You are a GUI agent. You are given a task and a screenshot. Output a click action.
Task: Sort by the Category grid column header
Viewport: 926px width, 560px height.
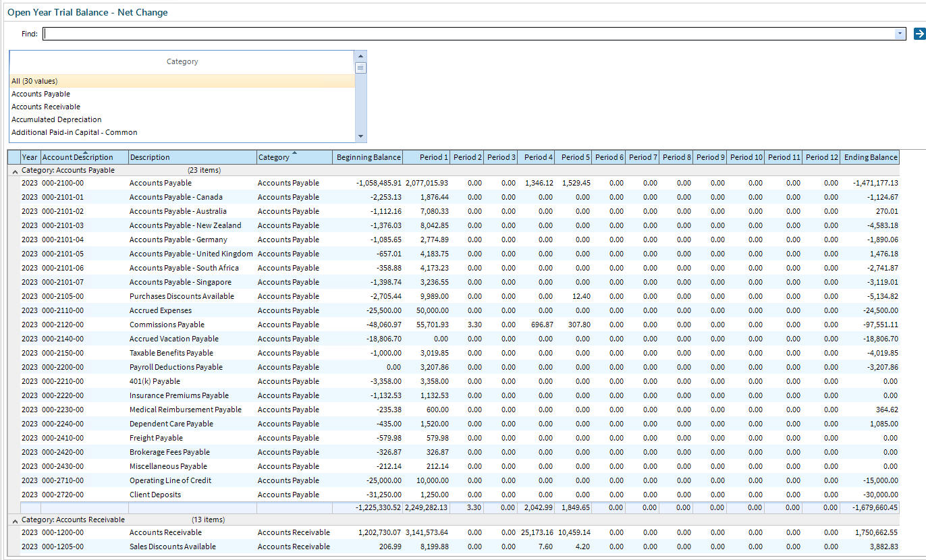coord(294,157)
